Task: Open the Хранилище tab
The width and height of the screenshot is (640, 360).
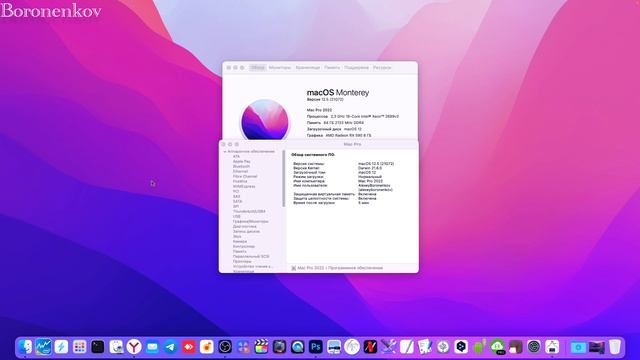Action: (x=308, y=68)
